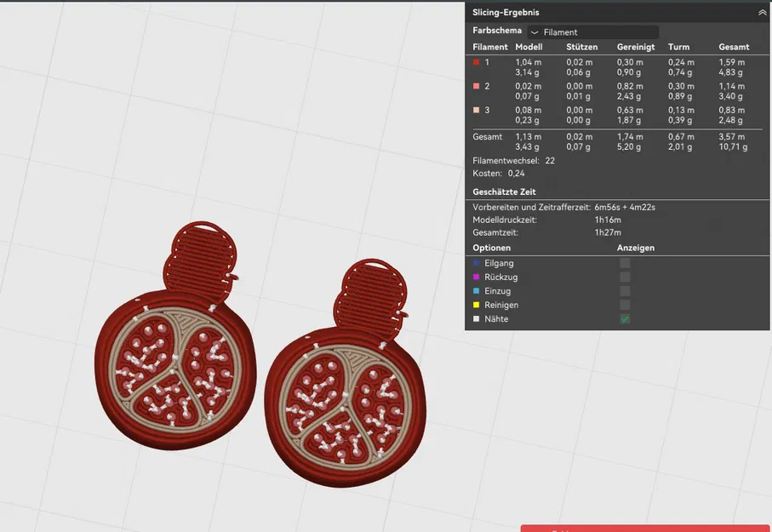The image size is (772, 532).
Task: Click the white Nähte legend icon
Action: click(477, 318)
